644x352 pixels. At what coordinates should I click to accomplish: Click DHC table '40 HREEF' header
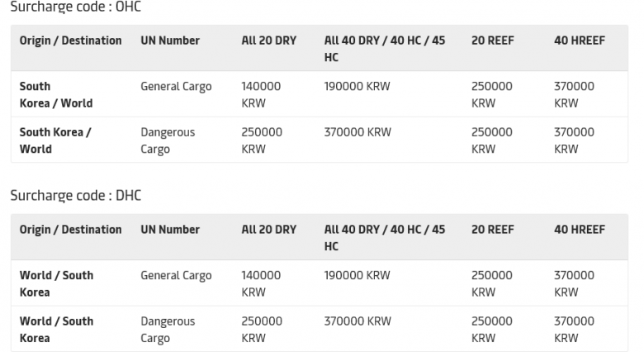pyautogui.click(x=580, y=230)
